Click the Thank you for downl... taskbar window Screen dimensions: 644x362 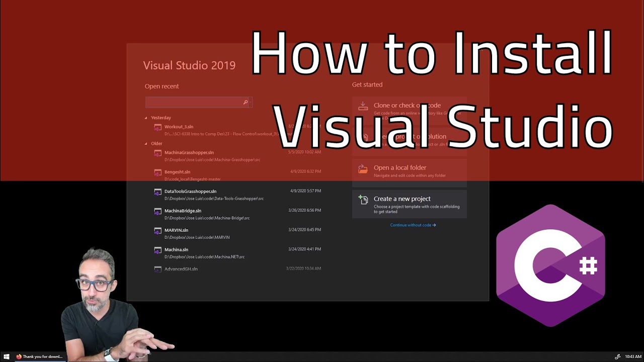tap(39, 356)
